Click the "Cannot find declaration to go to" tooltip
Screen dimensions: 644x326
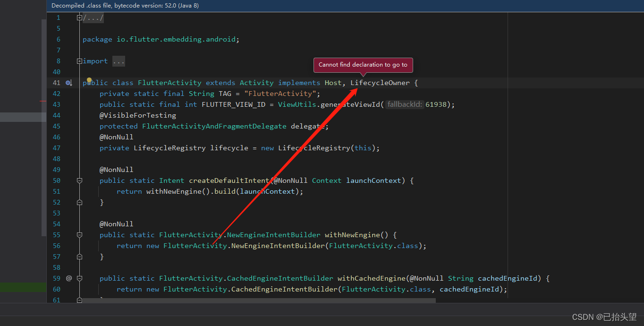(x=363, y=65)
